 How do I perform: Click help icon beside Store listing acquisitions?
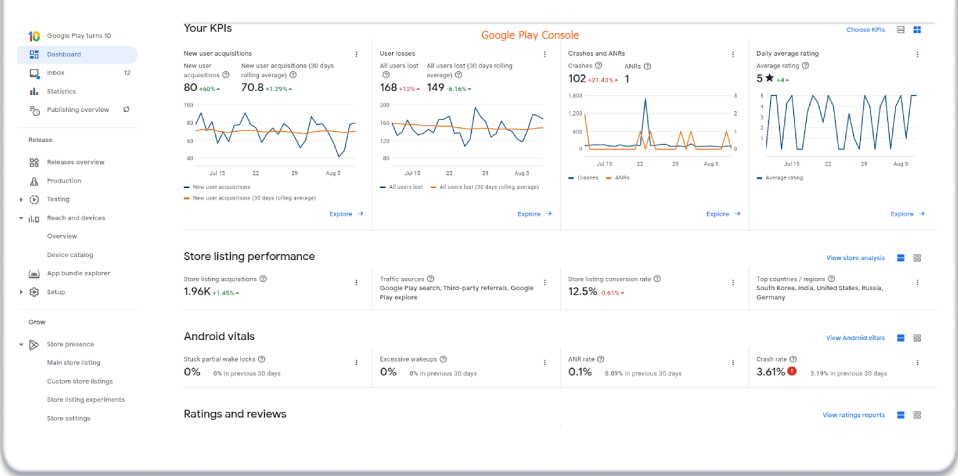point(263,279)
